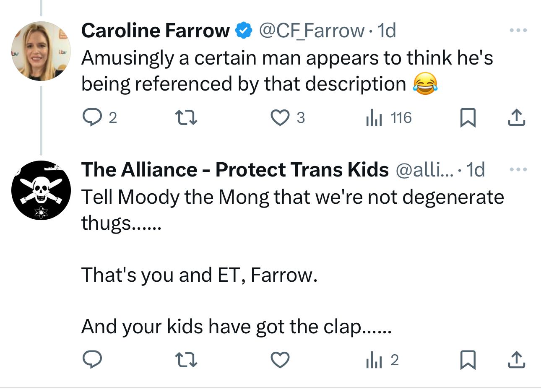Viewport: 541px width, 392px height.
Task: Reply to Caroline Farrow's tweet
Action: (x=92, y=117)
